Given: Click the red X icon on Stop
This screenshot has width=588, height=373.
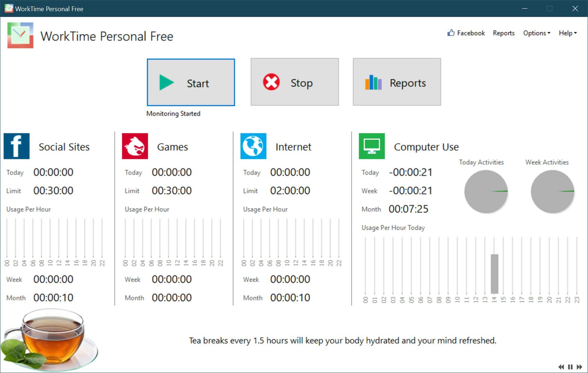Looking at the screenshot, I should point(271,82).
